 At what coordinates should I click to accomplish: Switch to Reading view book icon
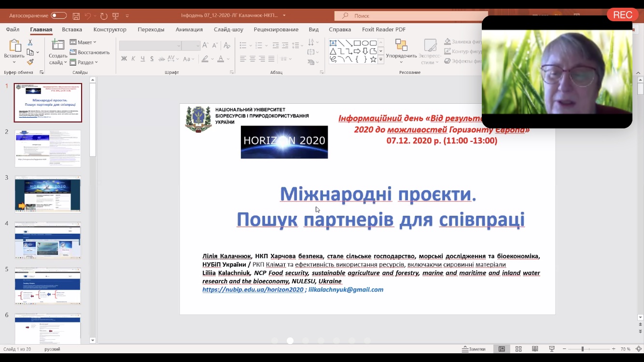(x=535, y=349)
